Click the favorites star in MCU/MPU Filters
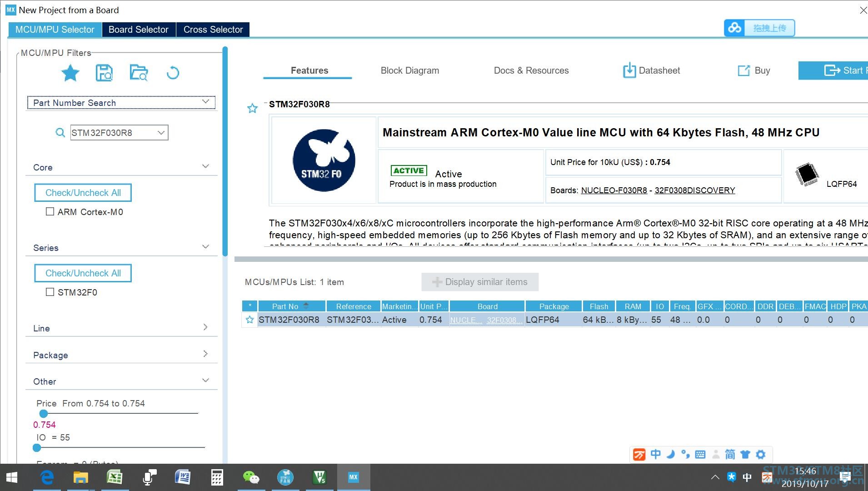The image size is (868, 491). 70,73
